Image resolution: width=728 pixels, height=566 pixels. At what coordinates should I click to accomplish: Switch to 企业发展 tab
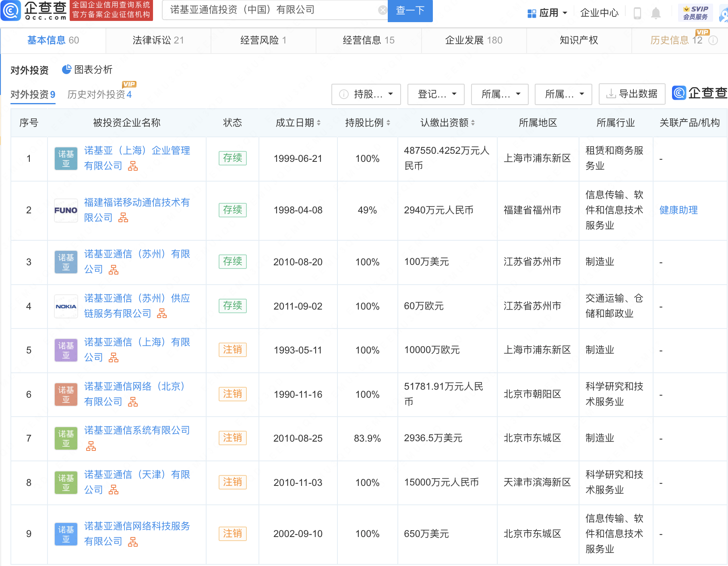coord(474,40)
